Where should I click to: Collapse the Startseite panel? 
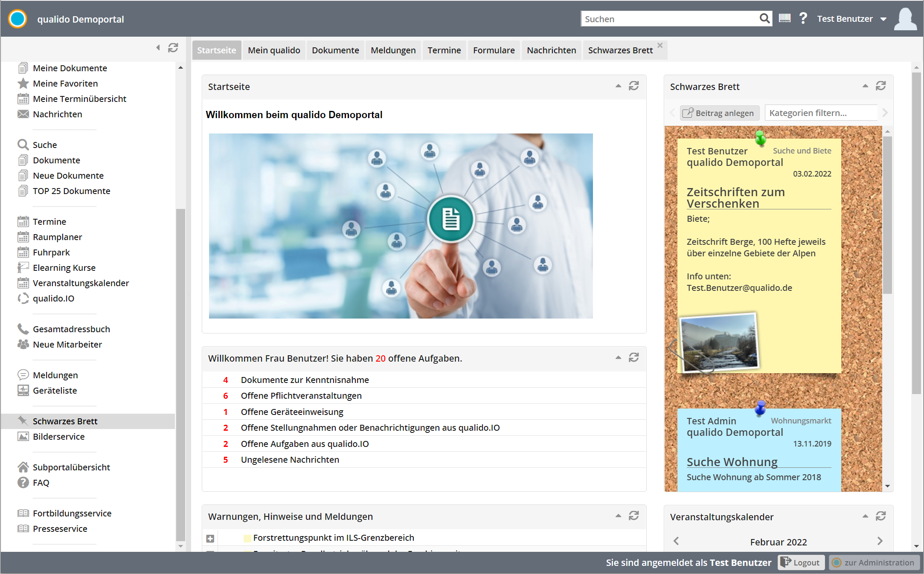(618, 86)
